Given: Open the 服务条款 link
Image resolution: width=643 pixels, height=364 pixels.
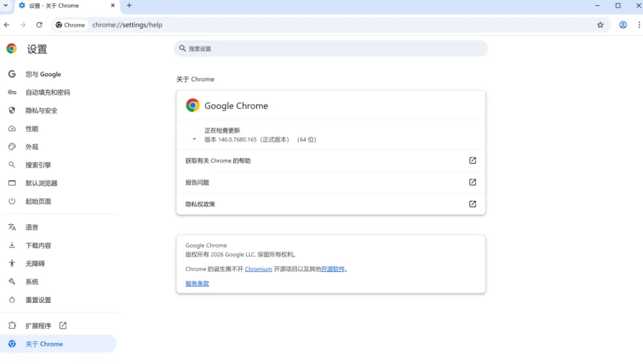Looking at the screenshot, I should coord(197,283).
